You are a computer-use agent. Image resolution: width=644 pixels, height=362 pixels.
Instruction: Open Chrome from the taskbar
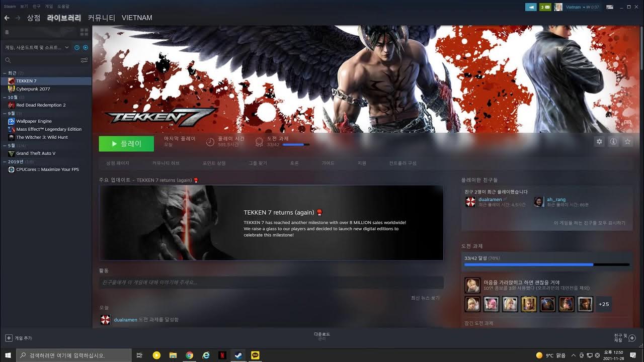pos(189,355)
